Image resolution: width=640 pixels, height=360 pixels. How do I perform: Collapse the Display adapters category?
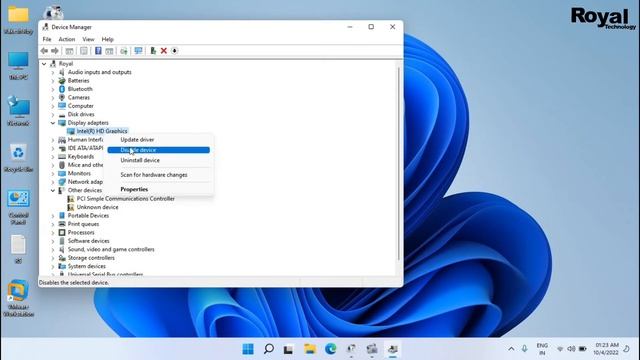53,123
